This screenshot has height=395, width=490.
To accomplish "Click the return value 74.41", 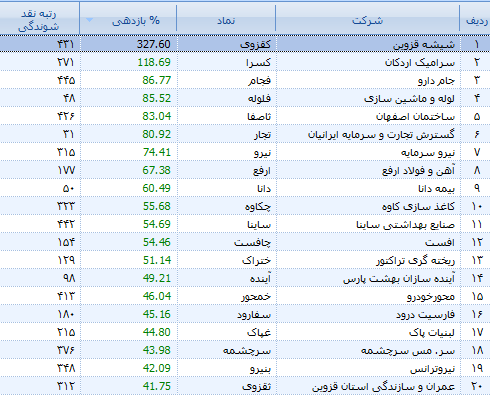I will 157,152.
